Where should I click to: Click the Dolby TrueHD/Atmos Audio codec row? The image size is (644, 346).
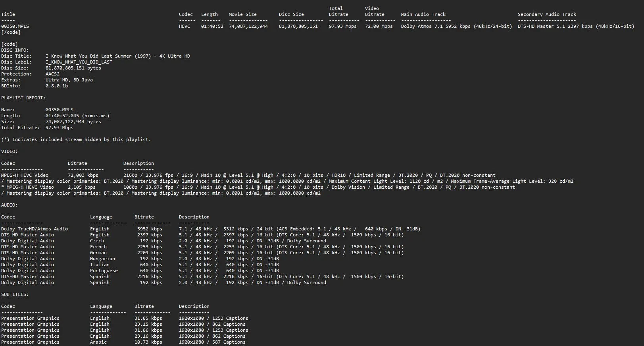point(34,229)
